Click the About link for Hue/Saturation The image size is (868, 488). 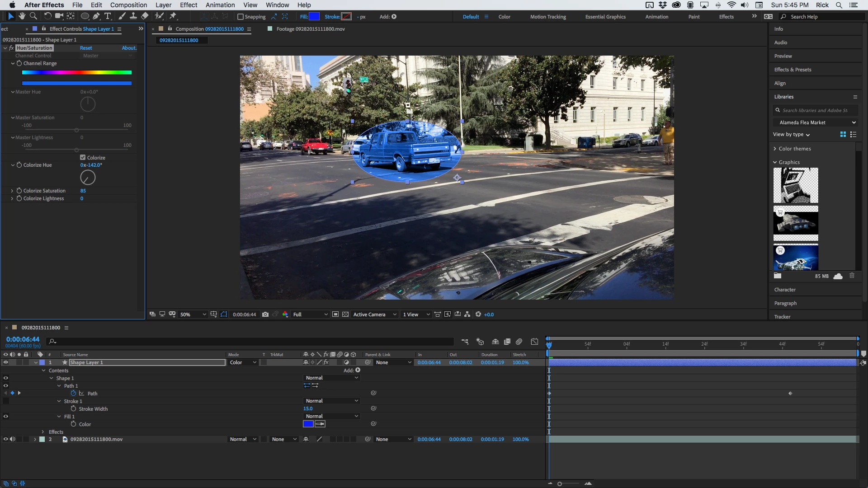point(129,48)
